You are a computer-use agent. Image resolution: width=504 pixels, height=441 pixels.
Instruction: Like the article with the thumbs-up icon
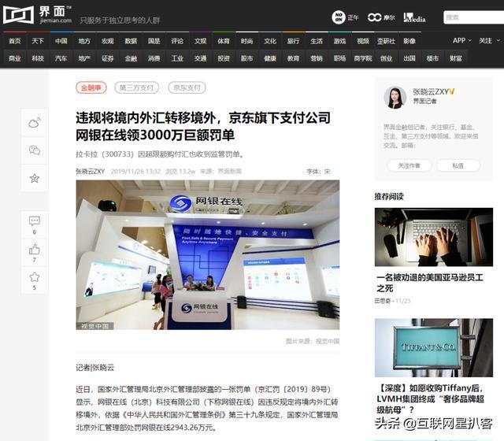pos(35,253)
